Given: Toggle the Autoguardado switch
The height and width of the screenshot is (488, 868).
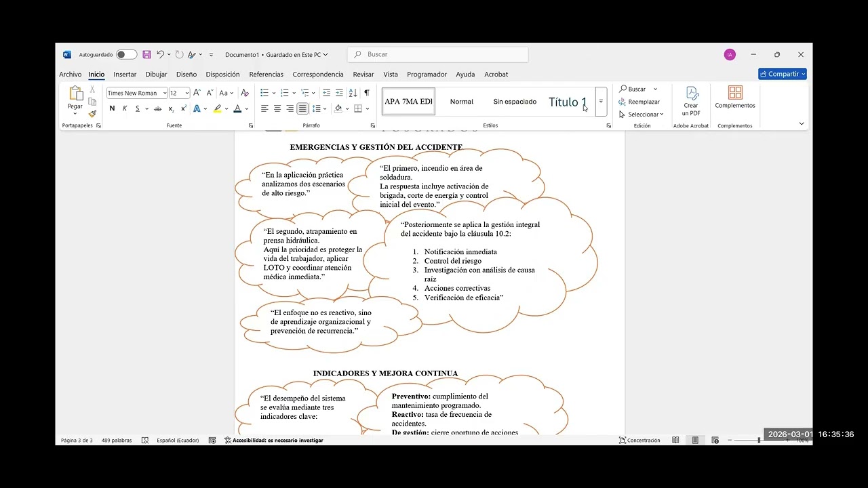Looking at the screenshot, I should tap(126, 54).
